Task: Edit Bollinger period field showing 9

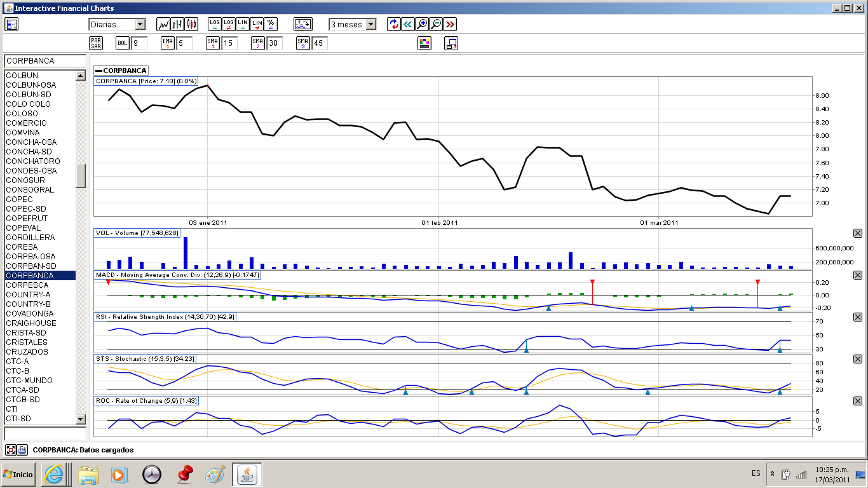Action: pyautogui.click(x=139, y=43)
